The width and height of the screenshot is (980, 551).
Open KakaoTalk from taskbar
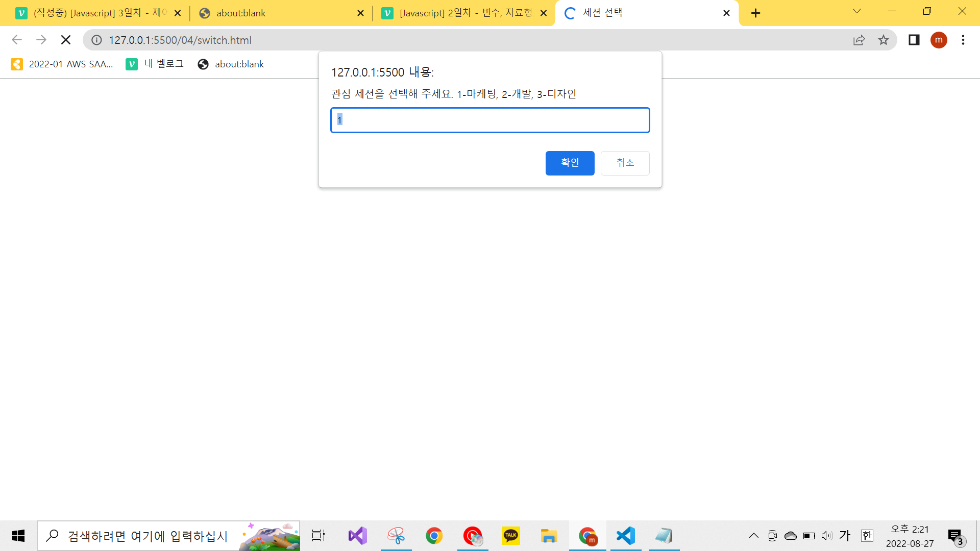pos(510,536)
